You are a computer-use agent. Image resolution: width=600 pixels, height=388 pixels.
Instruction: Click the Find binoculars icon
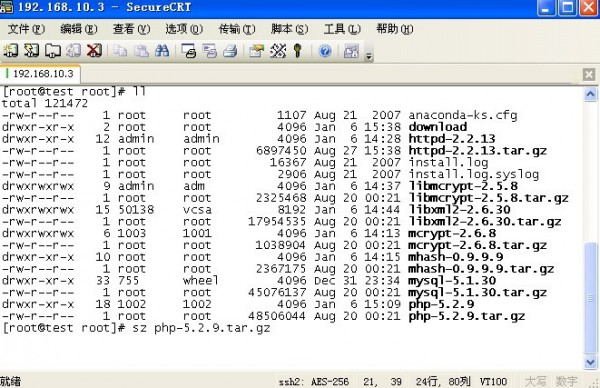click(162, 51)
